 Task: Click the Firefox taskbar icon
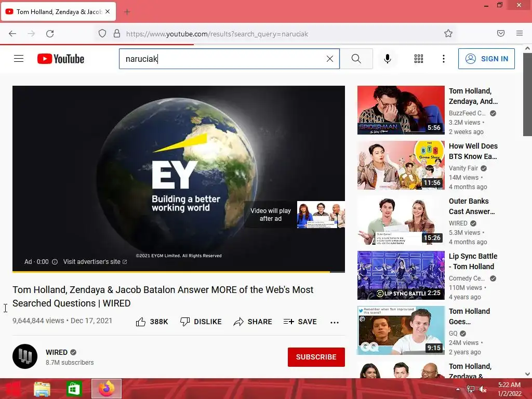pyautogui.click(x=107, y=389)
